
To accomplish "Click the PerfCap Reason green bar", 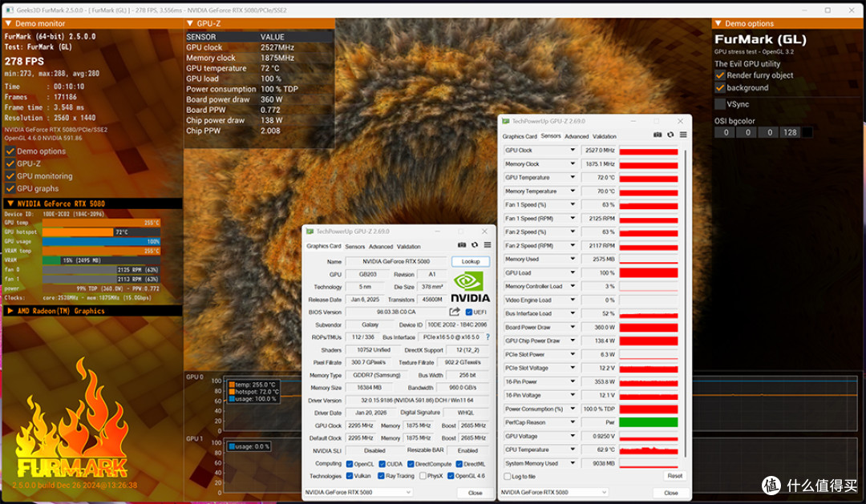I will tap(649, 422).
